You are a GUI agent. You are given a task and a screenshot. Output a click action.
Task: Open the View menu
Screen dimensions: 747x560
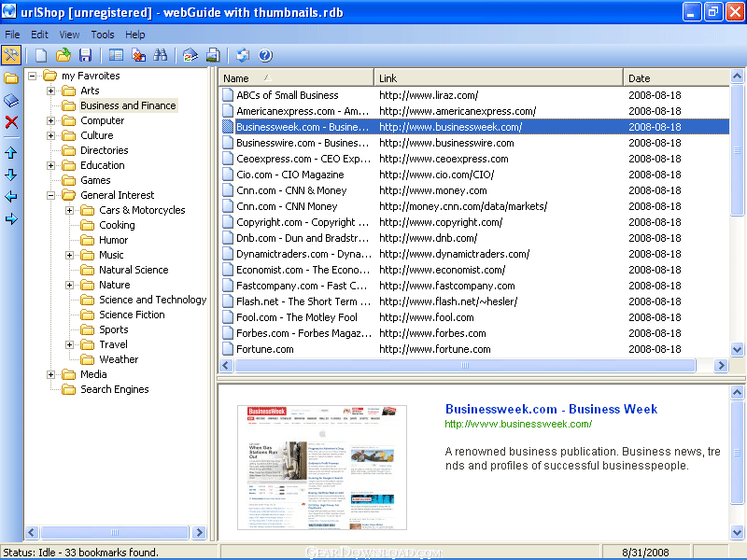tap(69, 35)
